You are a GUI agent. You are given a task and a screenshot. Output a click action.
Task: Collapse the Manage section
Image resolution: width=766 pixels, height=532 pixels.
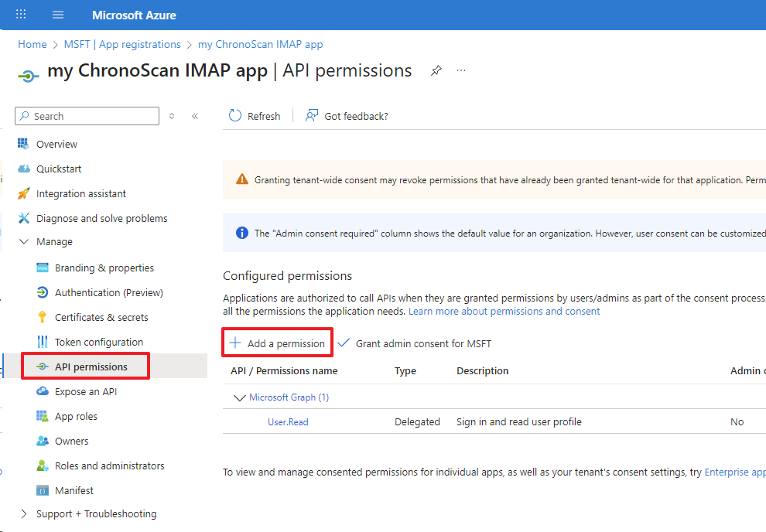pyautogui.click(x=24, y=242)
